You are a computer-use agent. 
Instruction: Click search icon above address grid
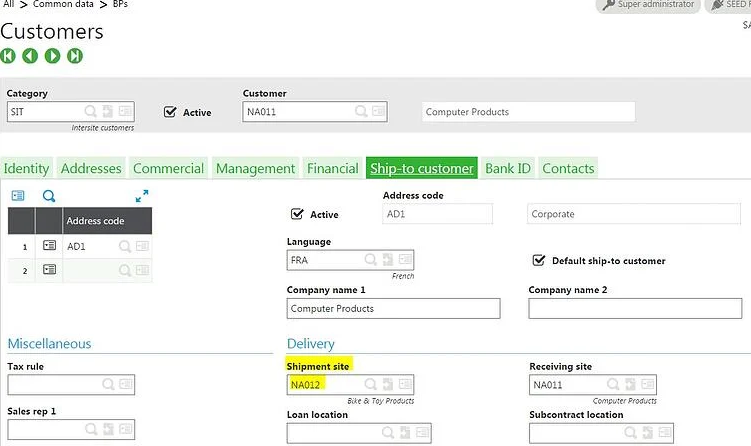tap(49, 196)
